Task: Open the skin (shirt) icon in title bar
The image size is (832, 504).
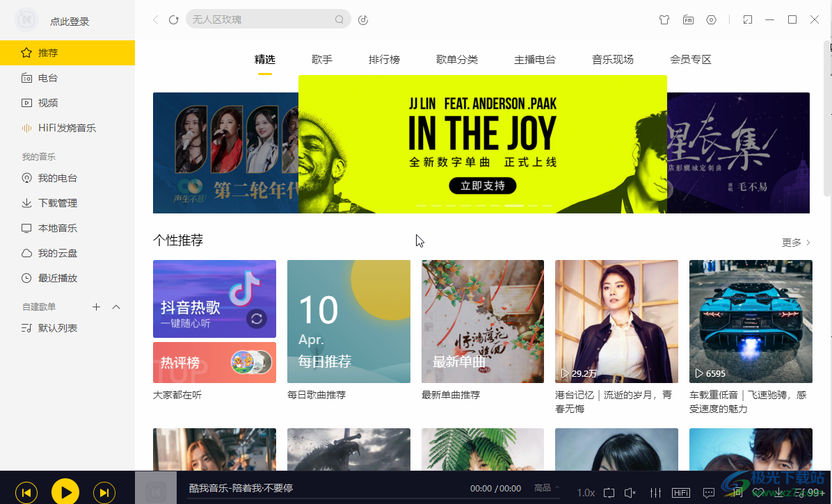Action: tap(664, 20)
